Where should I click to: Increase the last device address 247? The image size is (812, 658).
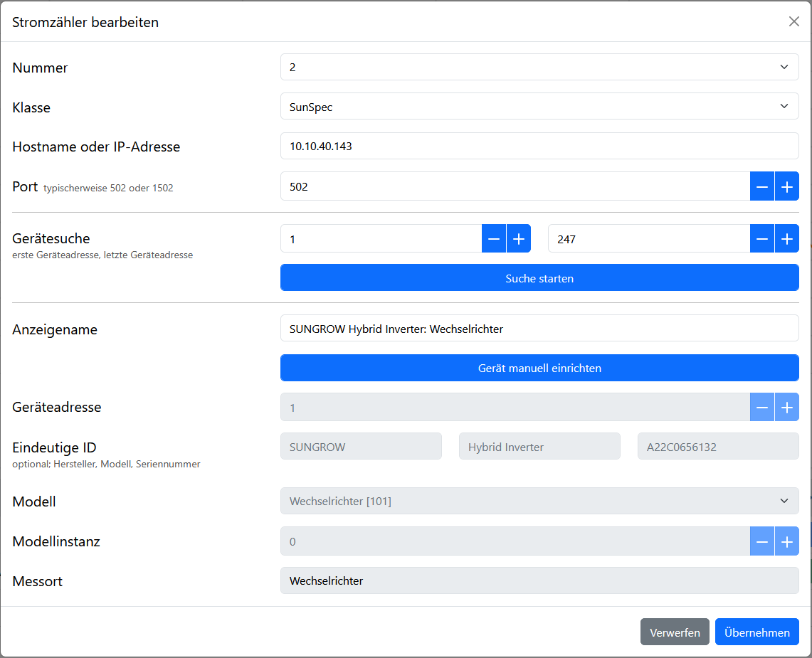coord(786,239)
